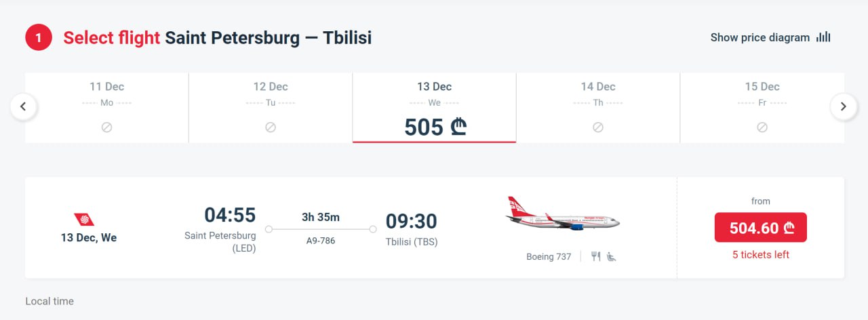Click the Georgian Airways airline logo
Image resolution: width=868 pixels, height=320 pixels.
[84, 219]
